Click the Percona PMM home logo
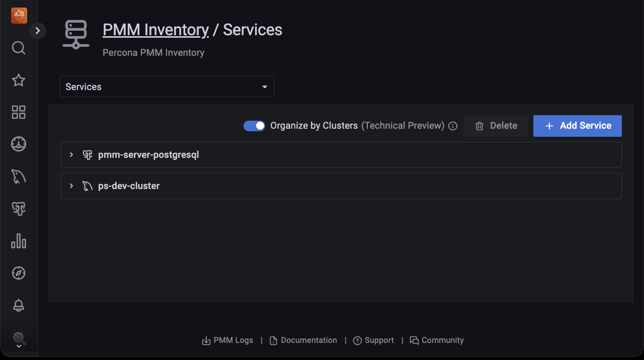Viewport: 644px width, 360px height. (19, 16)
